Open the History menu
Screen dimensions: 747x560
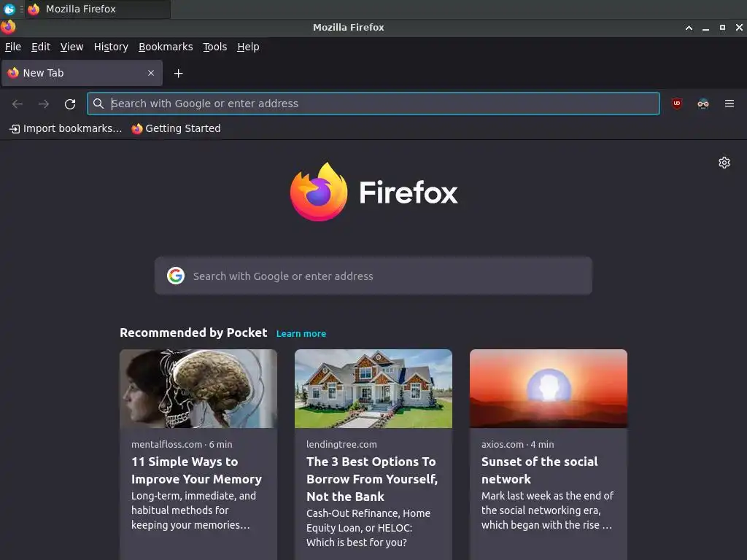coord(111,47)
